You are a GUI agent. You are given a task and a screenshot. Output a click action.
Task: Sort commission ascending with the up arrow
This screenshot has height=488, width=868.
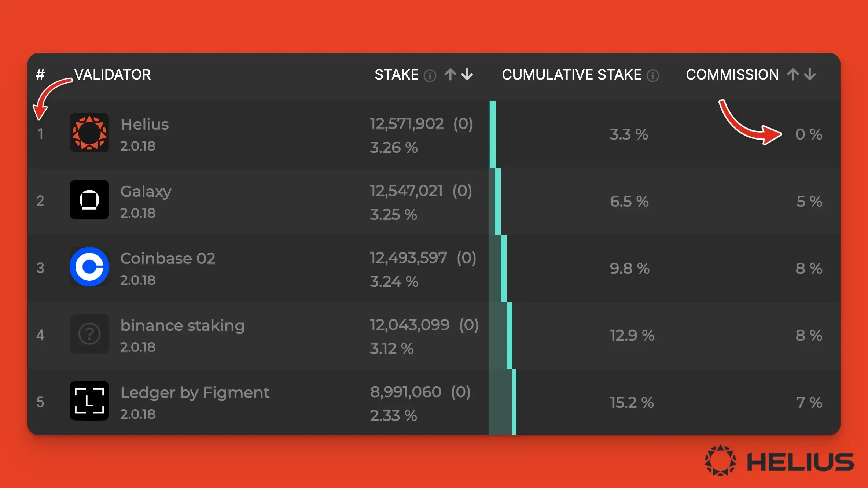[x=793, y=74]
